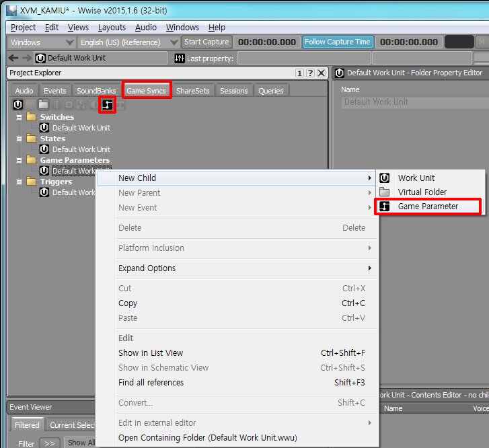Viewport: 489px width, 448px height.
Task: Select Default Work Unit under Game Parameters
Action: (73, 171)
